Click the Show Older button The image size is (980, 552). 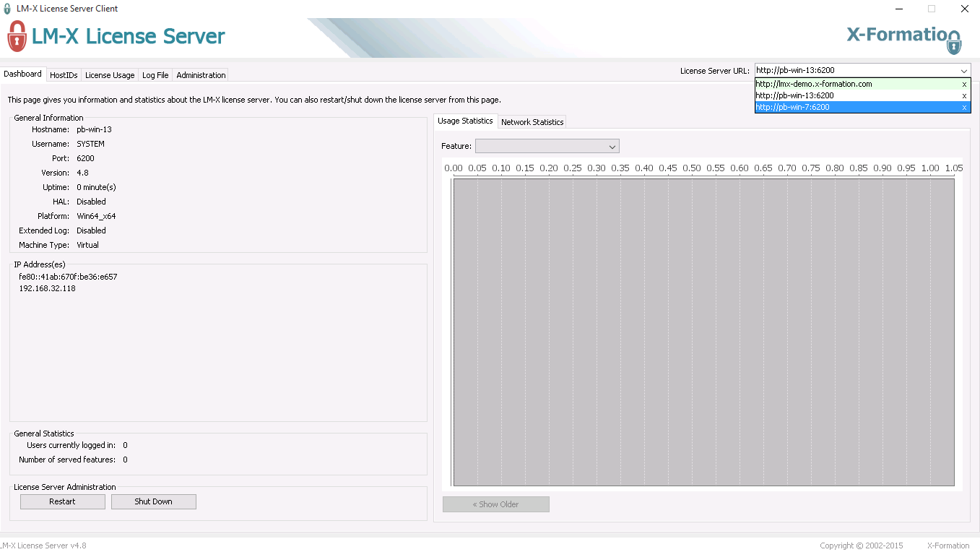point(496,504)
